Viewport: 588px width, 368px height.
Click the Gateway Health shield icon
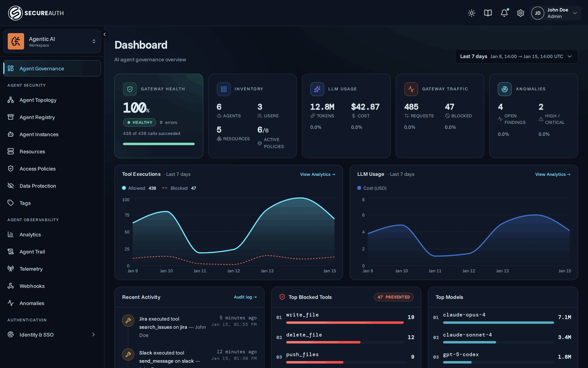tap(130, 89)
